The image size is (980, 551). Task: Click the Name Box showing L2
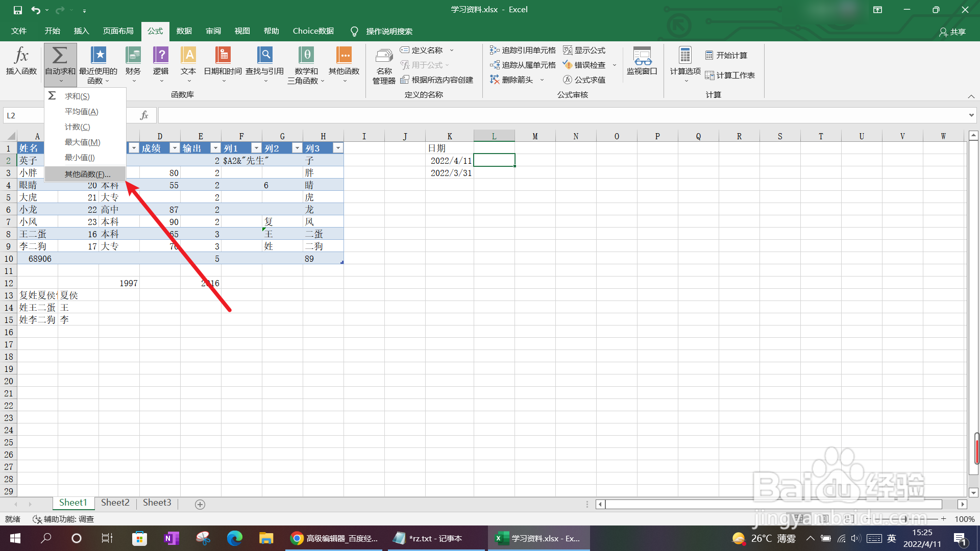tap(24, 115)
